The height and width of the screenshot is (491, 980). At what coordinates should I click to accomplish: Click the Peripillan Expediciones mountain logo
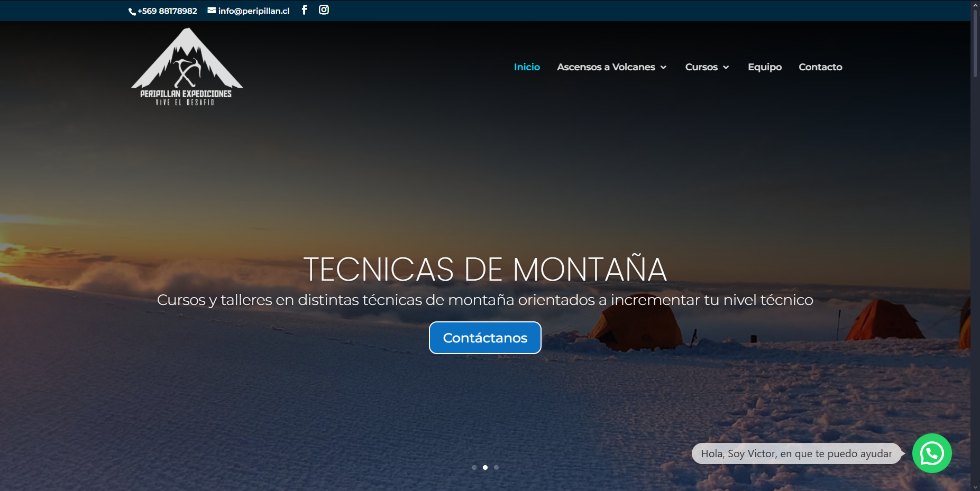[187, 67]
